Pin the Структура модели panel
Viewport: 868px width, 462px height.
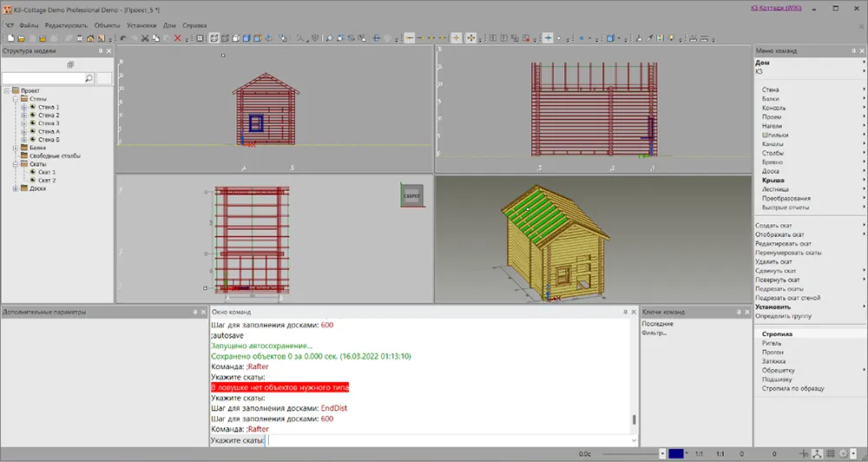100,50
